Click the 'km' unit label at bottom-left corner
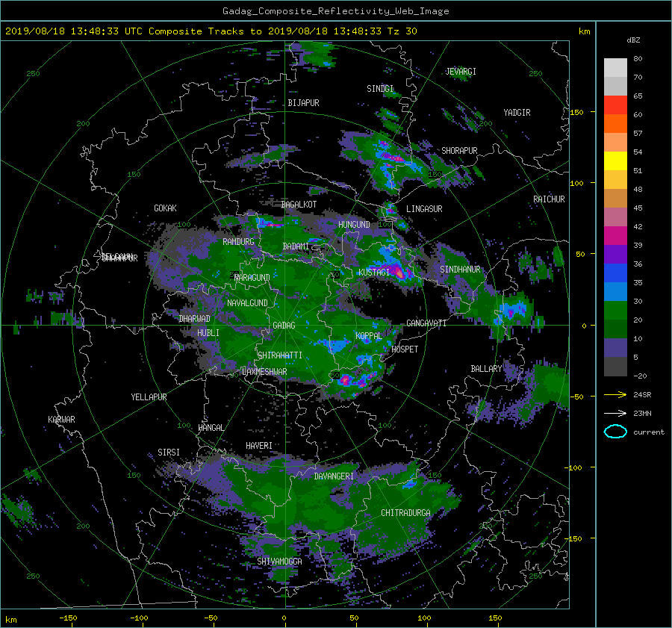 (11, 620)
